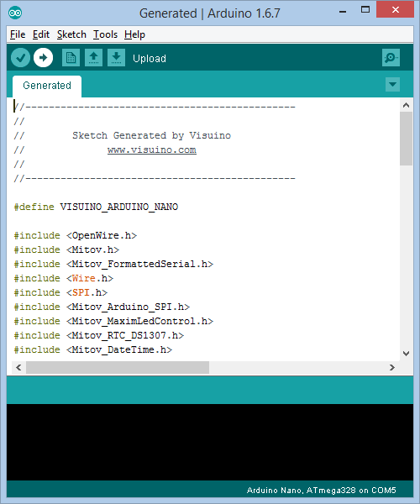Screen dimensions: 420x504
Task: Click the Arduino logo in title bar
Action: click(15, 13)
